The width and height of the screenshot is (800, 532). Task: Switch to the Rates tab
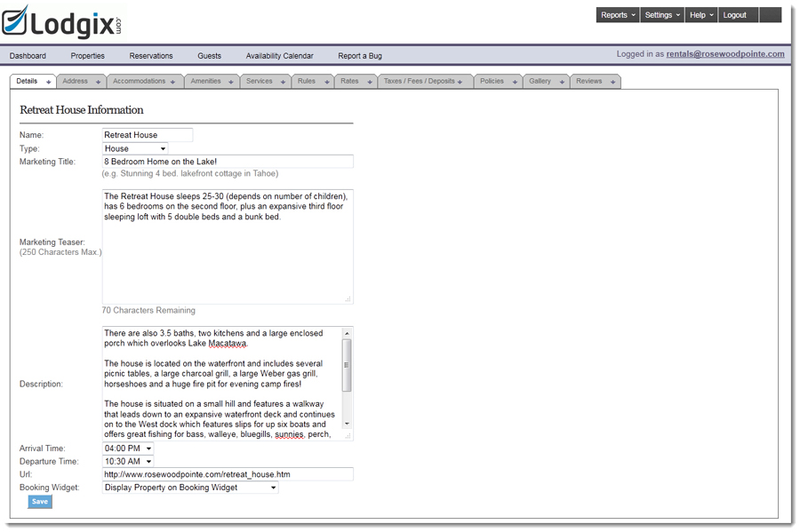pyautogui.click(x=356, y=81)
